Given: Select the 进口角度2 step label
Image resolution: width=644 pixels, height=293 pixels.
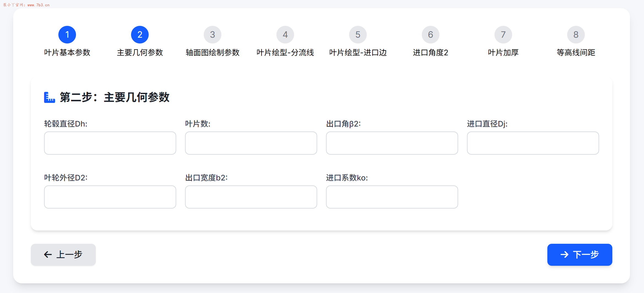Looking at the screenshot, I should [431, 53].
